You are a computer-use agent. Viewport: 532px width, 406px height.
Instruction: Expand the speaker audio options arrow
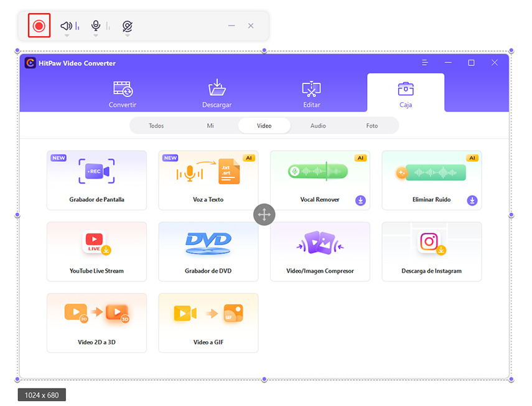tap(67, 35)
